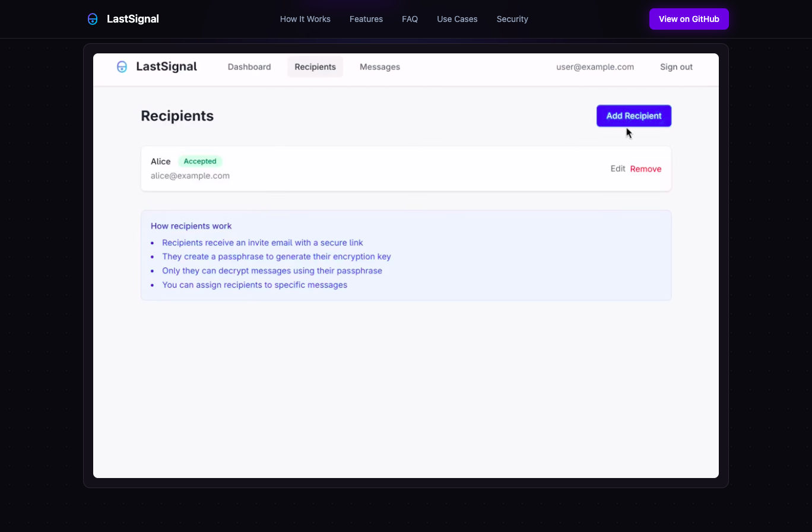Click the LastSignal app title text
The height and width of the screenshot is (532, 812).
[x=166, y=67]
